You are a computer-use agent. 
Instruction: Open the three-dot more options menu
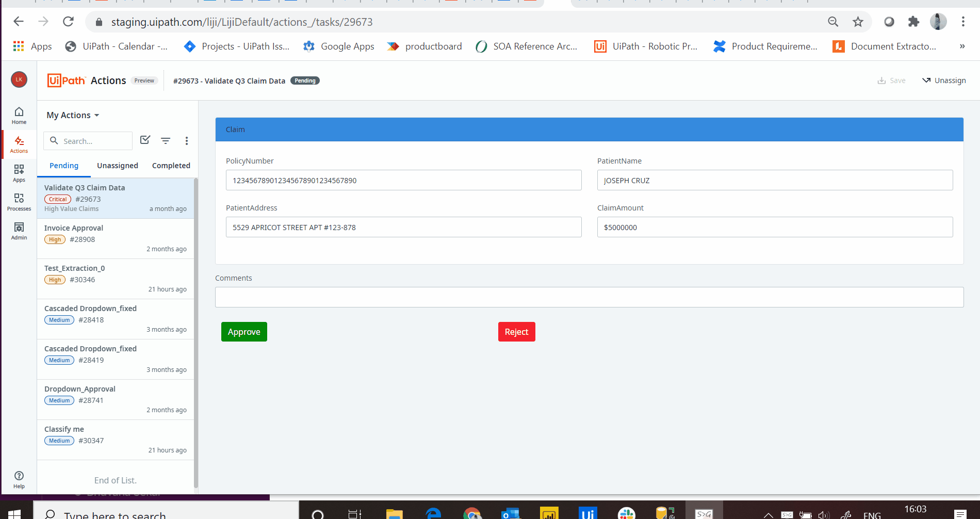[187, 141]
